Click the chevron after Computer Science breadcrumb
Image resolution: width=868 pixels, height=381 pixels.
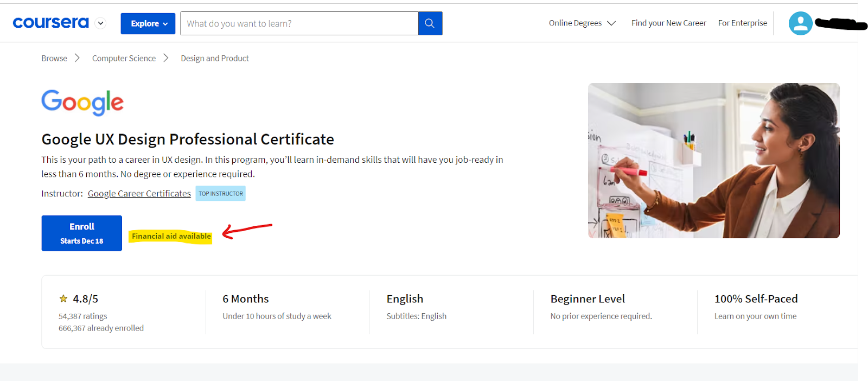pyautogui.click(x=166, y=58)
